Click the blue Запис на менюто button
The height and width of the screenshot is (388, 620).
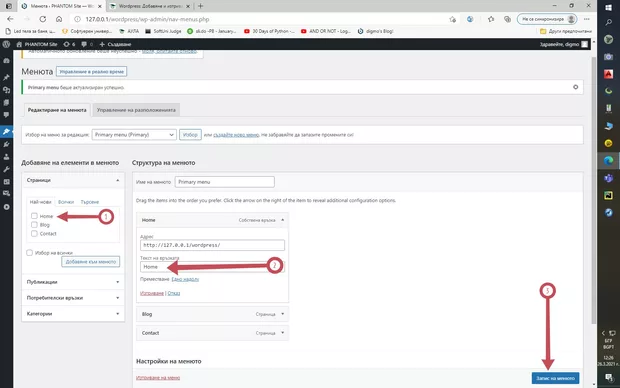coord(555,378)
